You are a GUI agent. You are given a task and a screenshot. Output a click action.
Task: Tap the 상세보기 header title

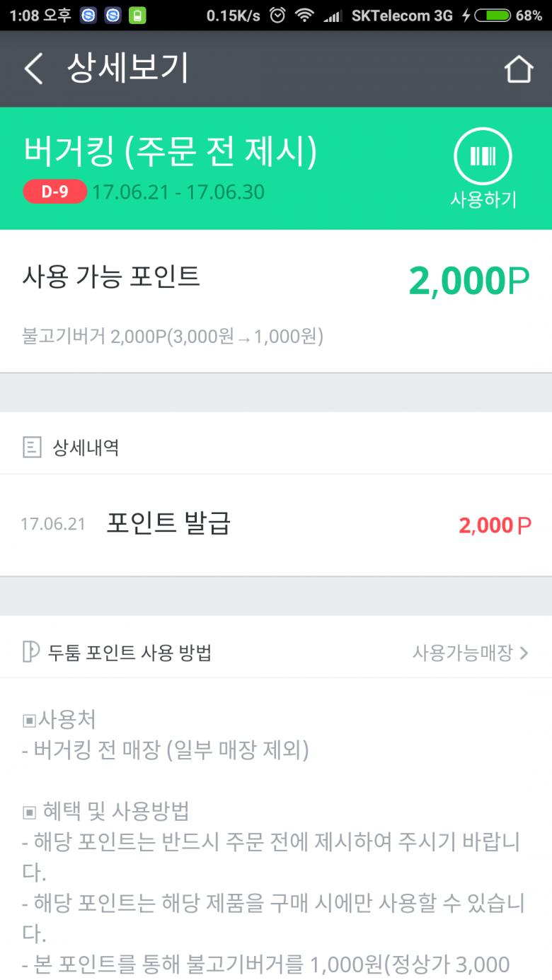pos(127,69)
